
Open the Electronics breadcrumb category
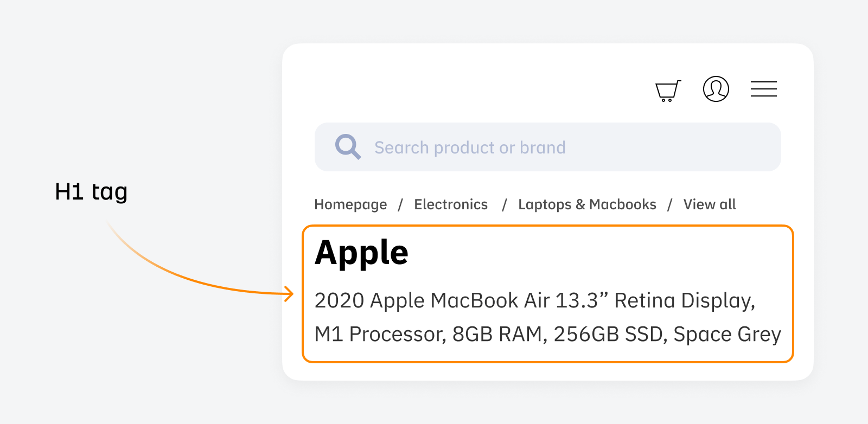coord(451,204)
